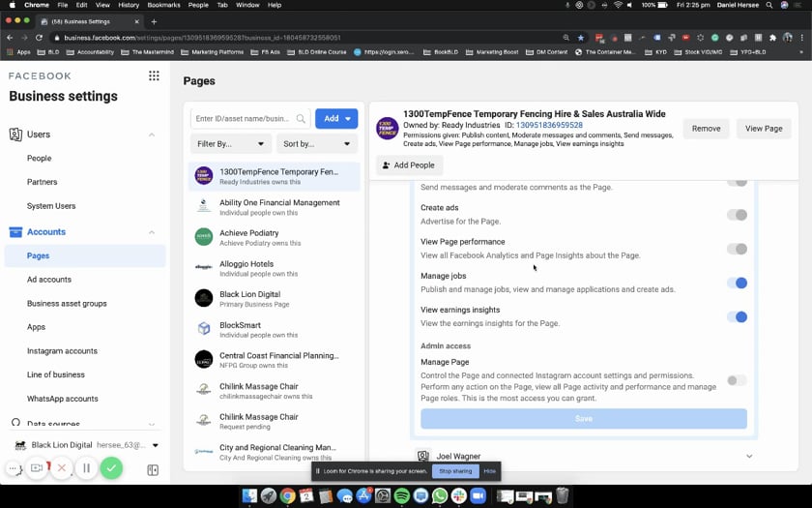Open App Store from the dock
The height and width of the screenshot is (508, 812).
[363, 496]
